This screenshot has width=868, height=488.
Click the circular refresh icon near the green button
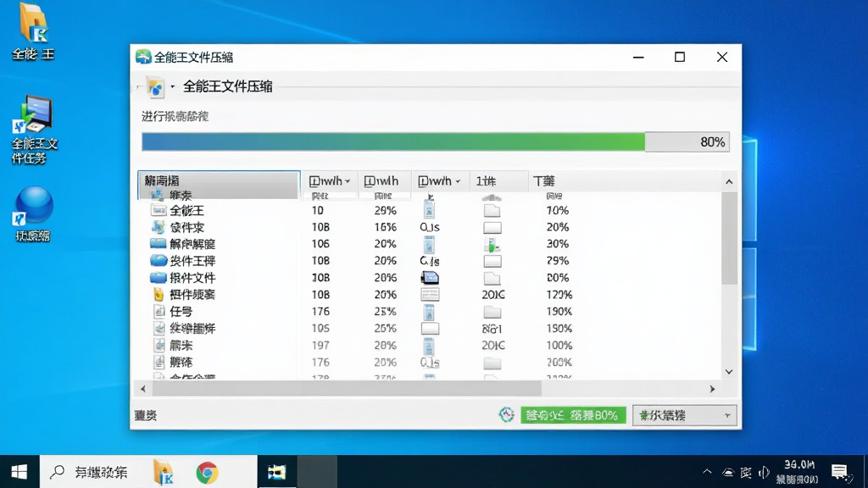506,414
